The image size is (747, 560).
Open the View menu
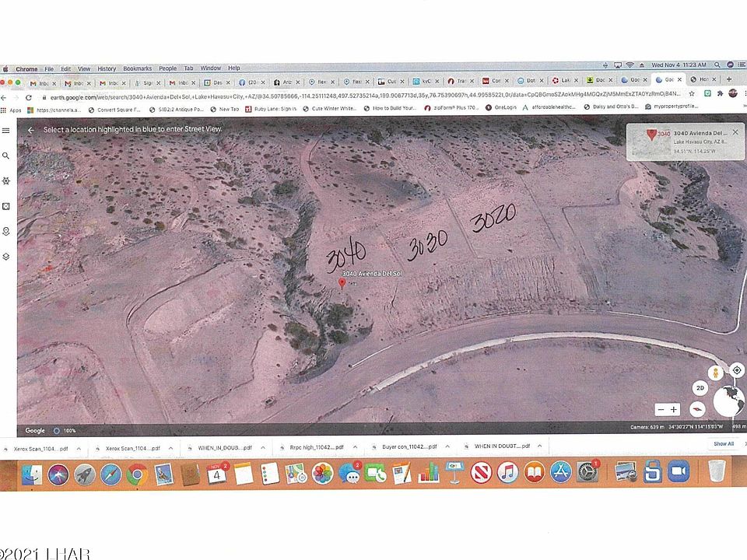pyautogui.click(x=84, y=69)
